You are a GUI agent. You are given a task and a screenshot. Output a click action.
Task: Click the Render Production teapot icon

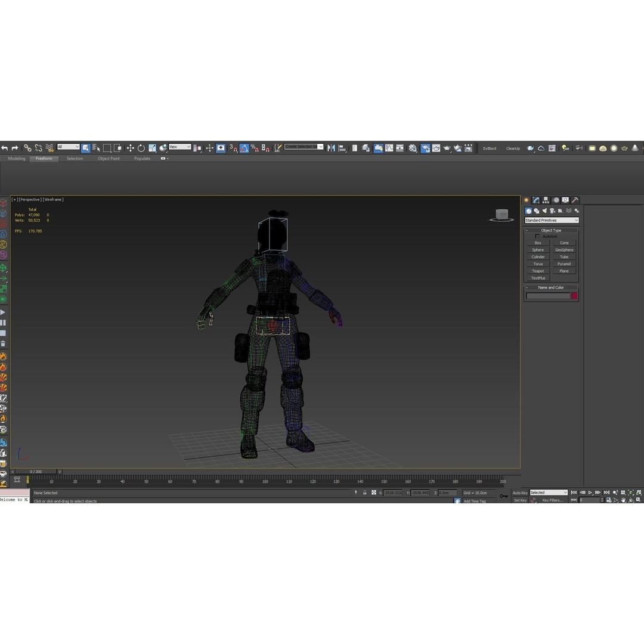pyautogui.click(x=447, y=148)
